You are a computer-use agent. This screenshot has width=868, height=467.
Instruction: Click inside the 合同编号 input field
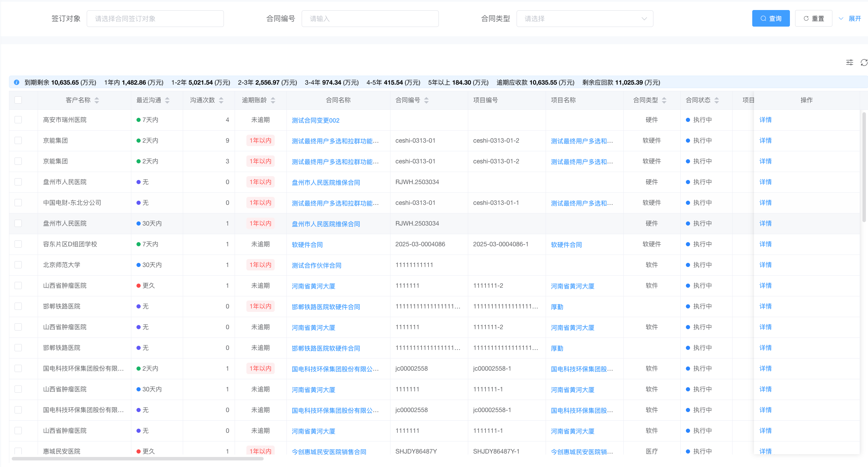click(370, 19)
